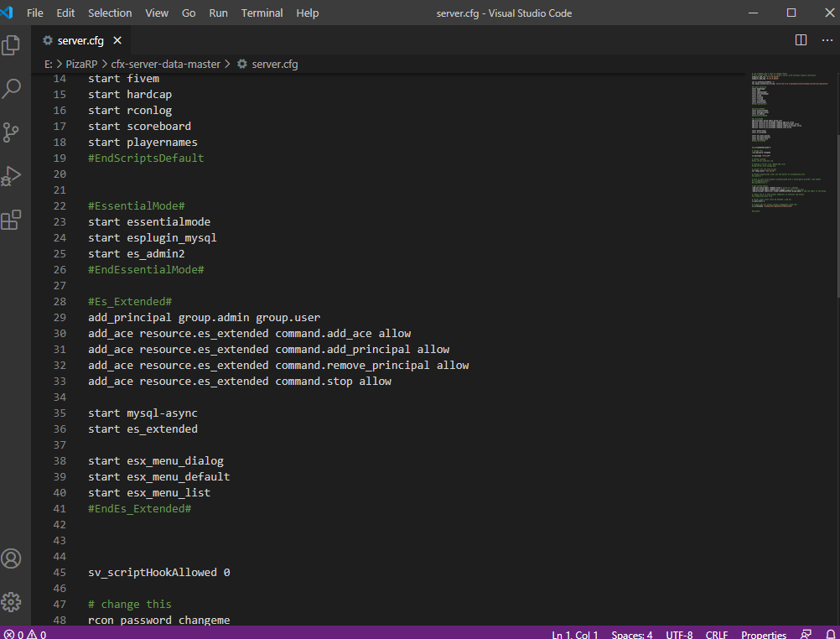
Task: Expand the PizaRP breadcrumb folder
Action: click(x=81, y=64)
